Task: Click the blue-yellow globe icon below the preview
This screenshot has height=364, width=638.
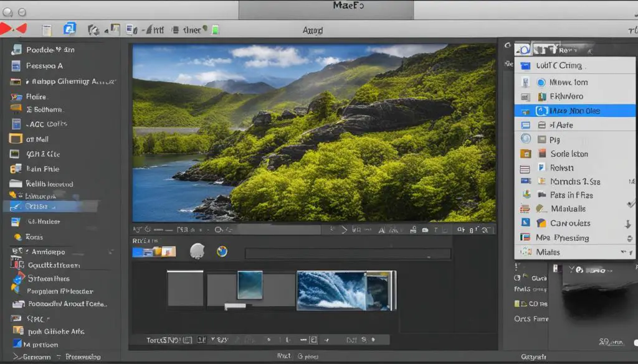Action: tap(222, 251)
